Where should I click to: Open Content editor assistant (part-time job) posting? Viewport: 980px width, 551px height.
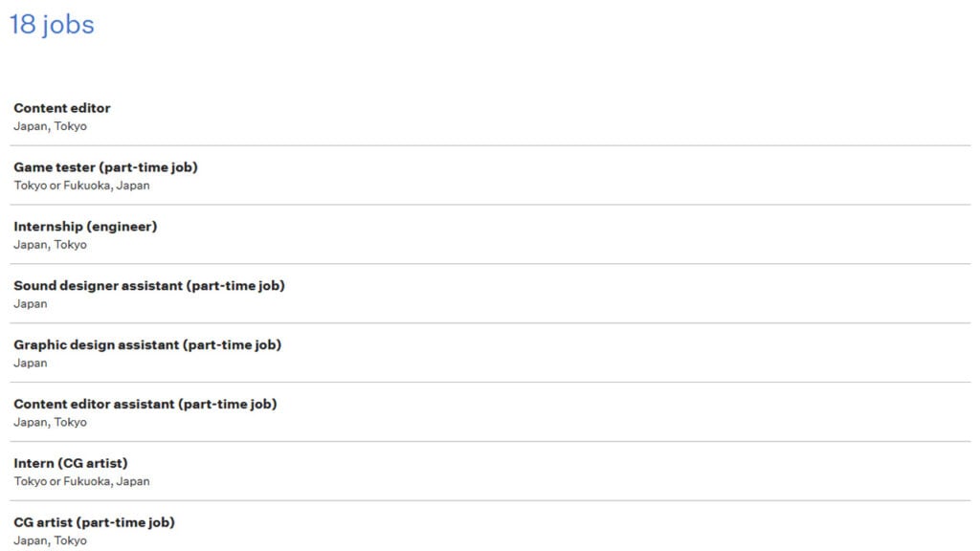tap(145, 405)
